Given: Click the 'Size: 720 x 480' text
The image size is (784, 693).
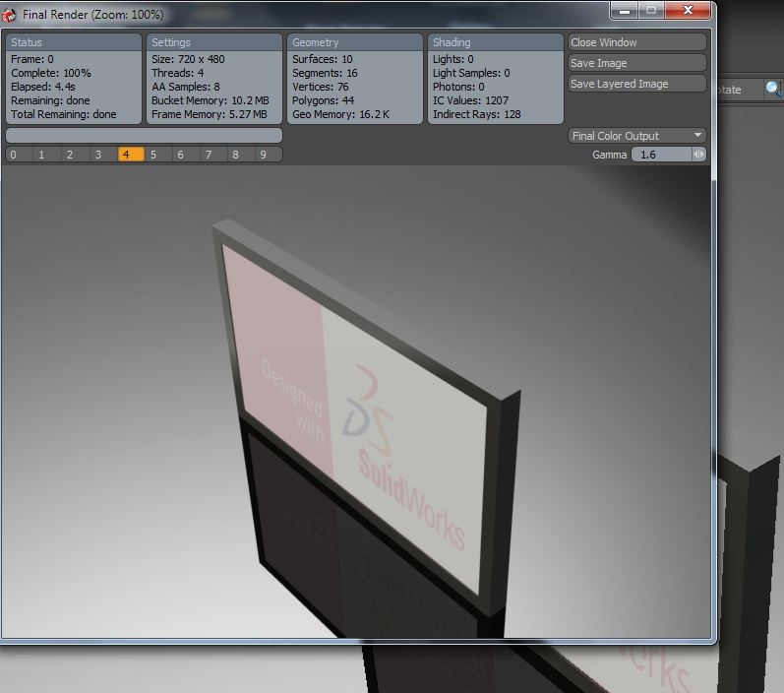Looking at the screenshot, I should [188, 59].
